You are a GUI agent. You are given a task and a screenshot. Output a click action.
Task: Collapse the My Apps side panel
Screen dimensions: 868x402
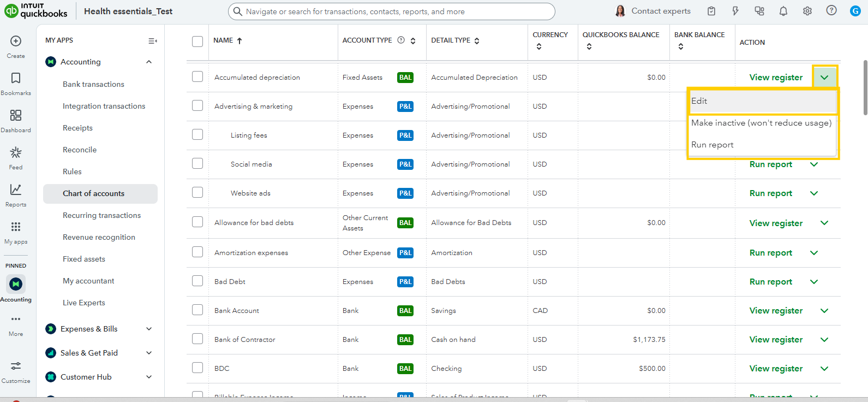pos(153,40)
